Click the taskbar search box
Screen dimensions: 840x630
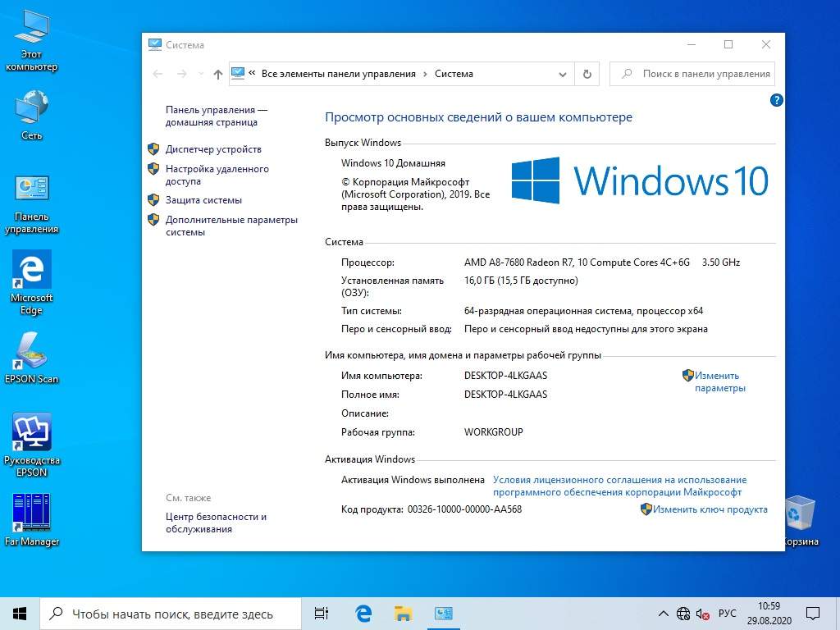[171, 614]
